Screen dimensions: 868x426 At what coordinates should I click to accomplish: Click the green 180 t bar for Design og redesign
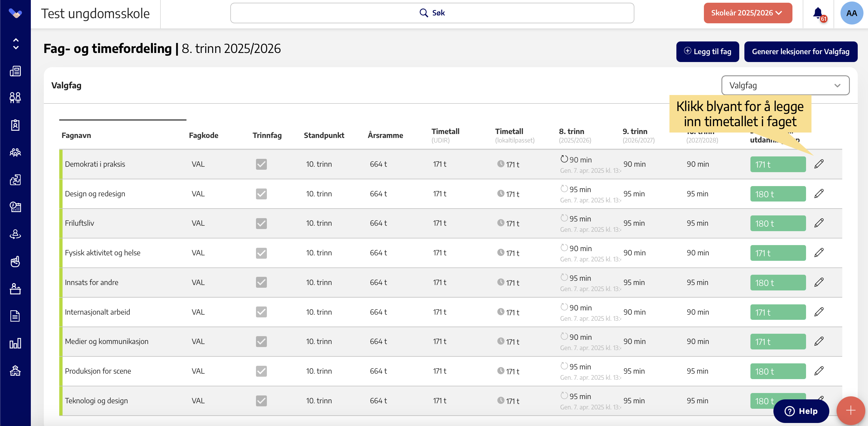pos(778,194)
